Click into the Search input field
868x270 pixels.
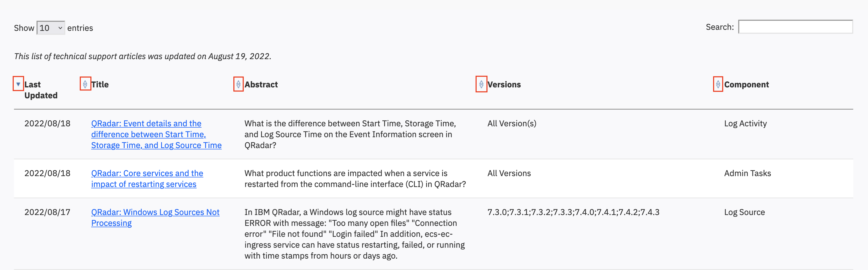point(795,27)
